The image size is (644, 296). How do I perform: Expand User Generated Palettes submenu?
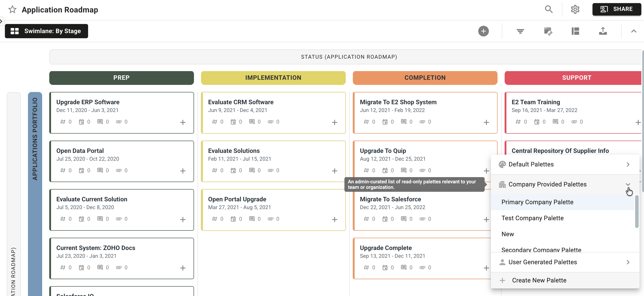(x=565, y=262)
